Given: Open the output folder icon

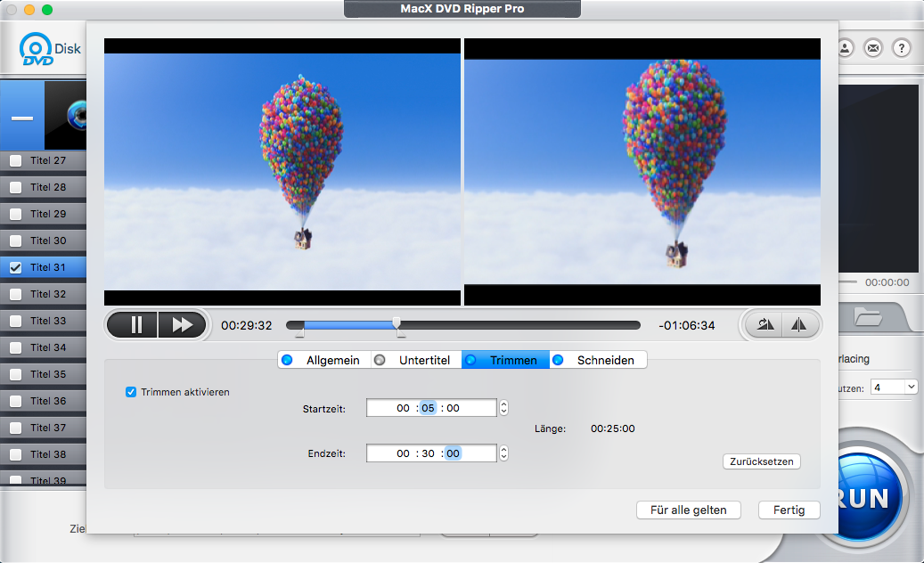Looking at the screenshot, I should click(868, 318).
